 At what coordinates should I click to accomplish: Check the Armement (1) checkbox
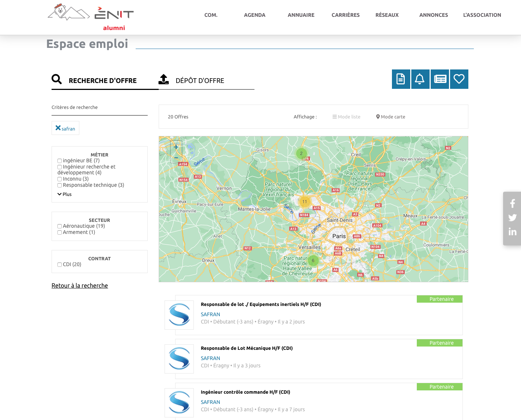point(60,232)
